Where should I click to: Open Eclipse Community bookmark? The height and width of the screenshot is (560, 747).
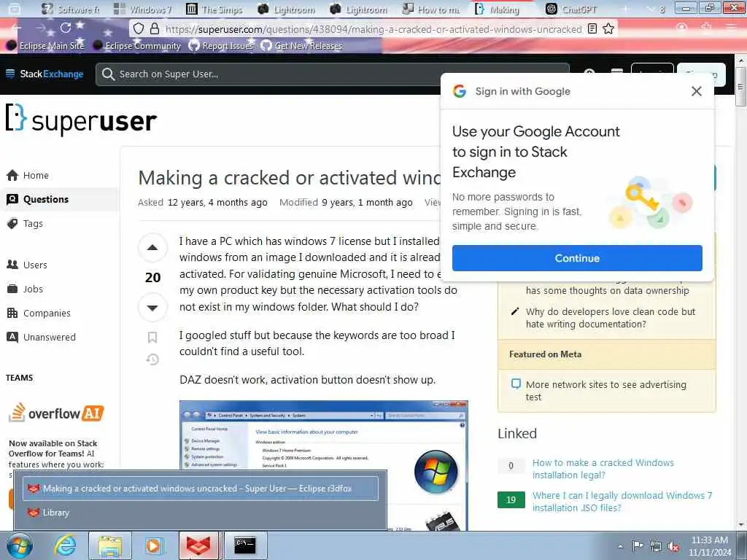(137, 46)
